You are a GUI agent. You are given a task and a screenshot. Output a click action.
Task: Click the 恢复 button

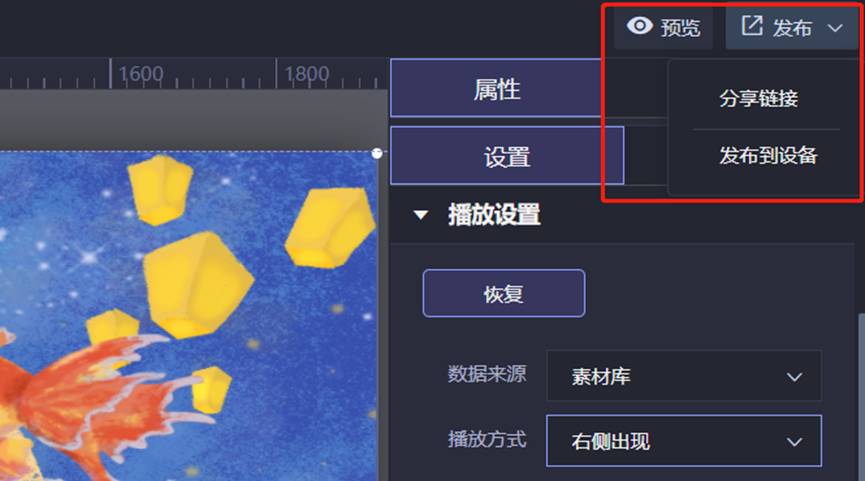click(x=504, y=293)
